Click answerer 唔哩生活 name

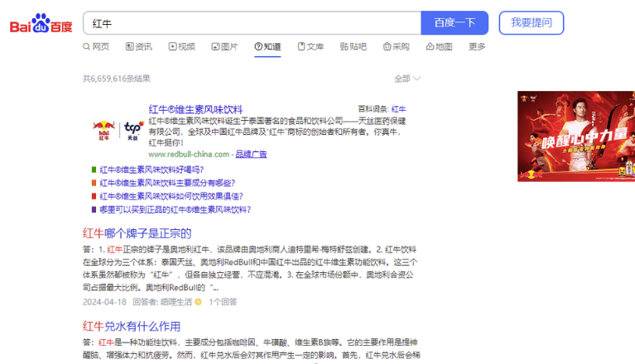pos(176,302)
